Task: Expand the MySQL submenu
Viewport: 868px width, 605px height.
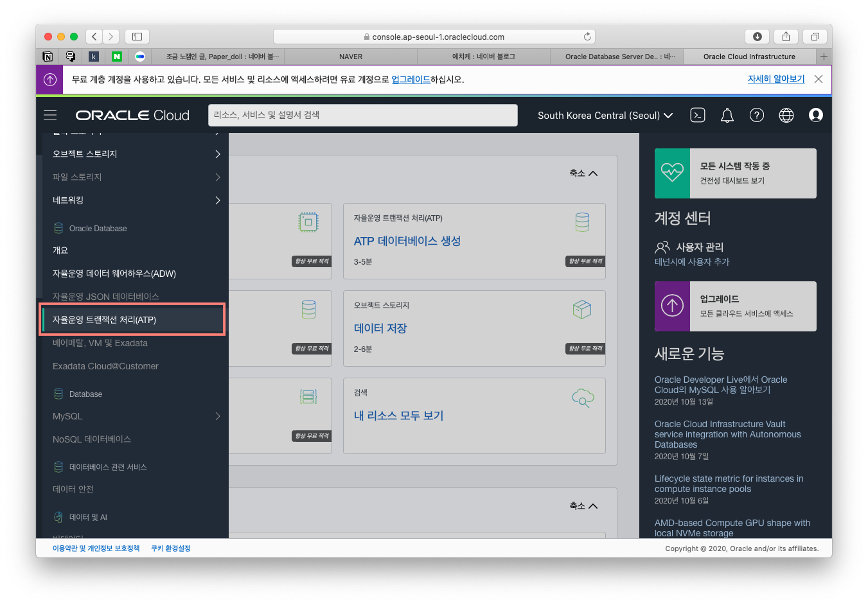Action: [217, 416]
